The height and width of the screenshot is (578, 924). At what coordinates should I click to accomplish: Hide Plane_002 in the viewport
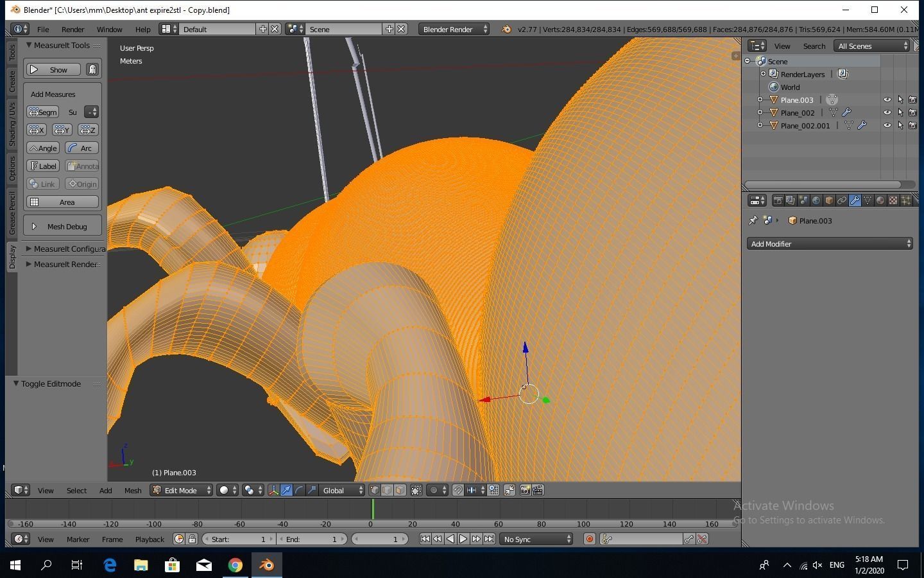pos(887,112)
